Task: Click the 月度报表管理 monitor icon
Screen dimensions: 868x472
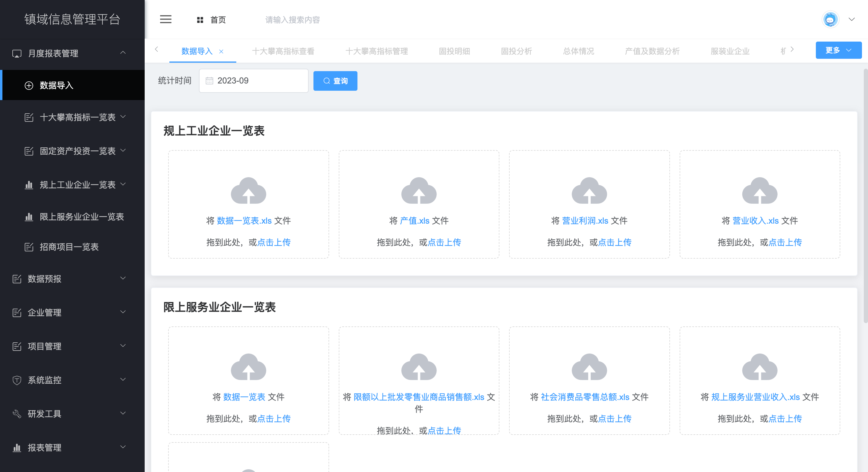Action: click(x=17, y=54)
